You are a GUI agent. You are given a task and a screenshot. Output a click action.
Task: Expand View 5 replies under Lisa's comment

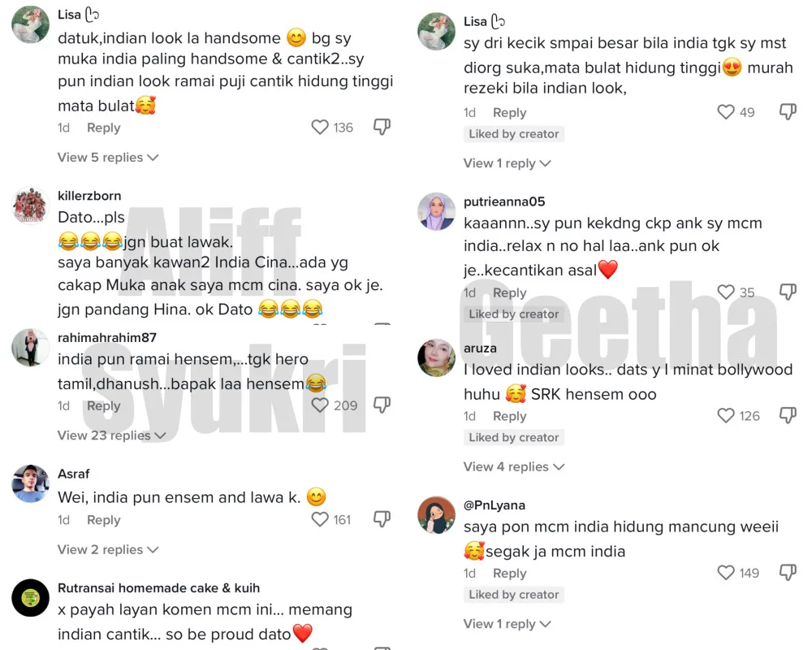tap(108, 157)
